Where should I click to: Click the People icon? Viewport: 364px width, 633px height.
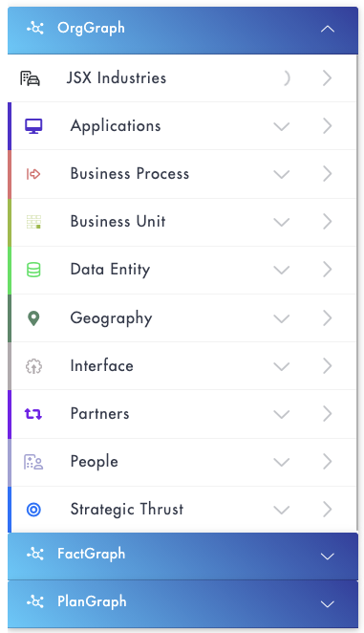pos(33,462)
